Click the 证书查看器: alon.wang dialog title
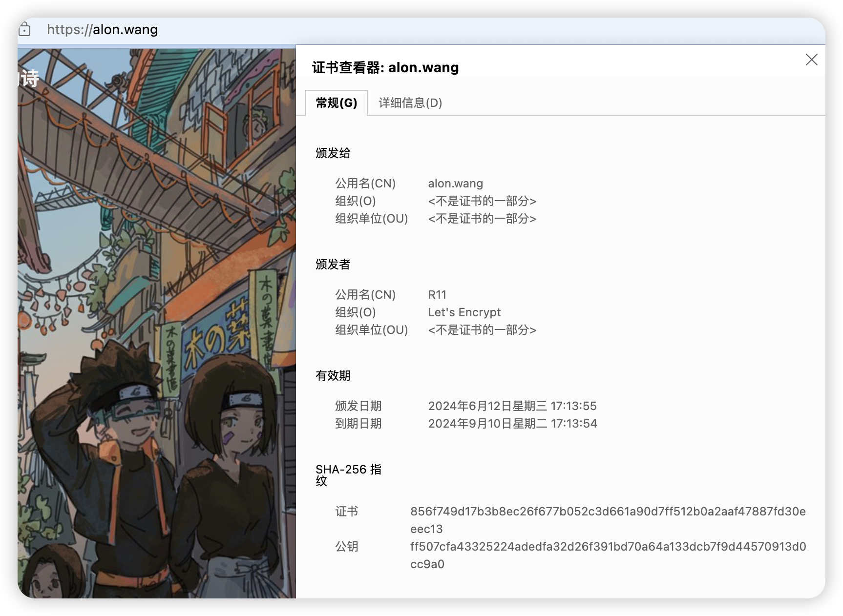 coord(385,67)
